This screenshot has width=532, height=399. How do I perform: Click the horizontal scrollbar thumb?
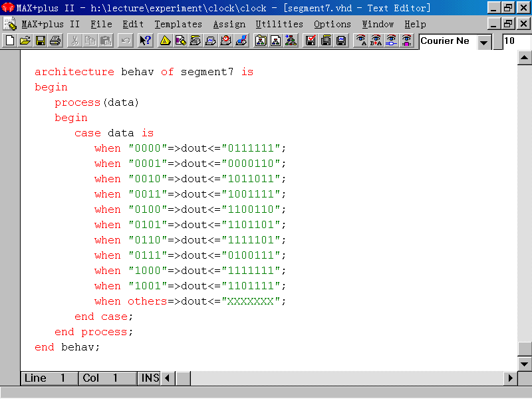pos(184,378)
